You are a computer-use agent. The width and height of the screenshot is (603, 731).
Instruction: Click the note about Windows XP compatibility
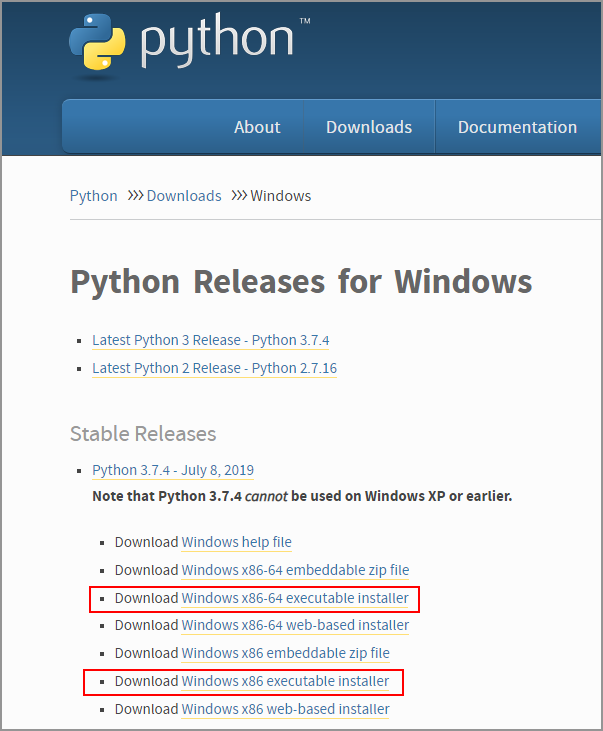coord(302,496)
